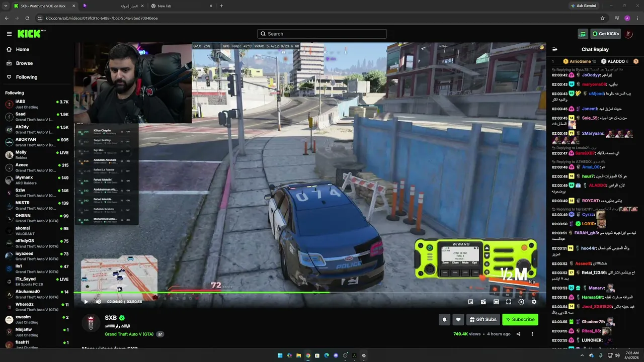644x362 pixels.
Task: Open the user profile avatar menu
Action: 629,34
